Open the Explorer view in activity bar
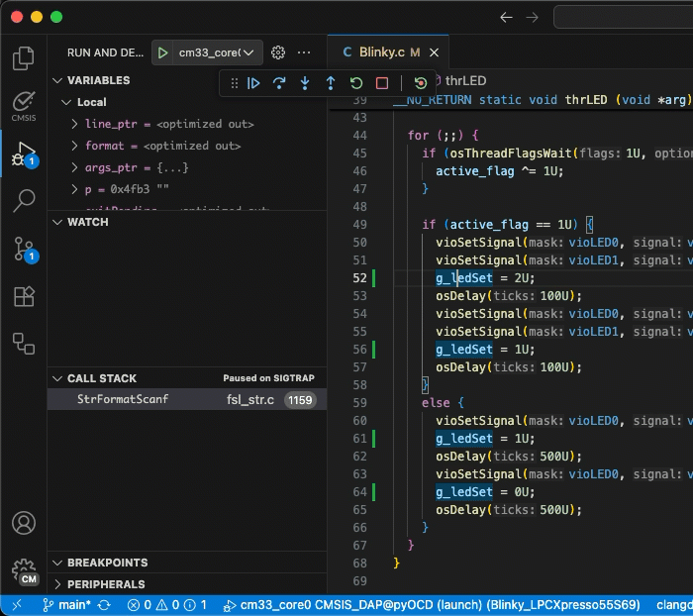 click(24, 57)
